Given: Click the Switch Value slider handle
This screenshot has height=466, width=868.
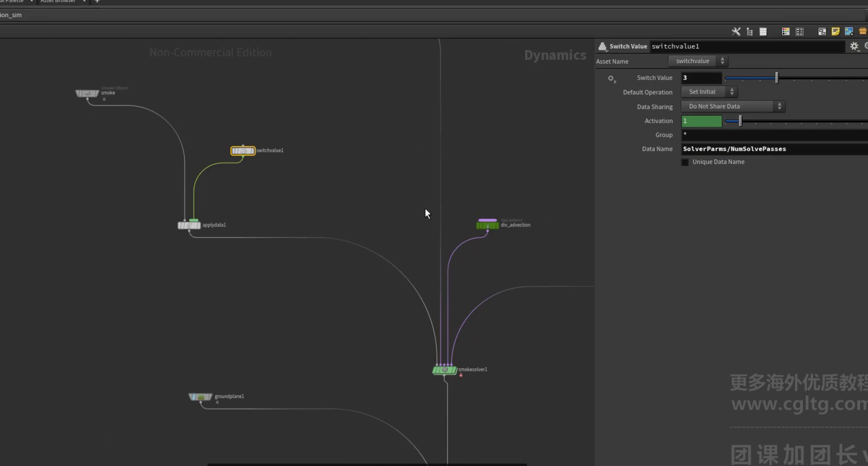Looking at the screenshot, I should 777,78.
